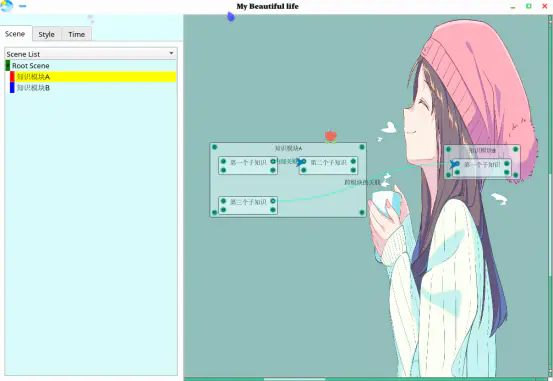Image resolution: width=553 pixels, height=381 pixels.
Task: Click the bottom-left green handle of 知识模块A
Action: 214,212
